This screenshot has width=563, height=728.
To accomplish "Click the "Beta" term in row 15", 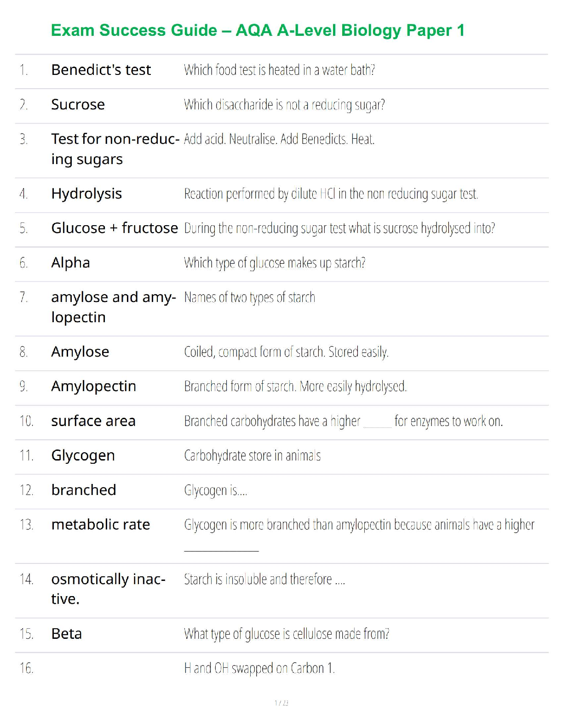I will pos(66,634).
